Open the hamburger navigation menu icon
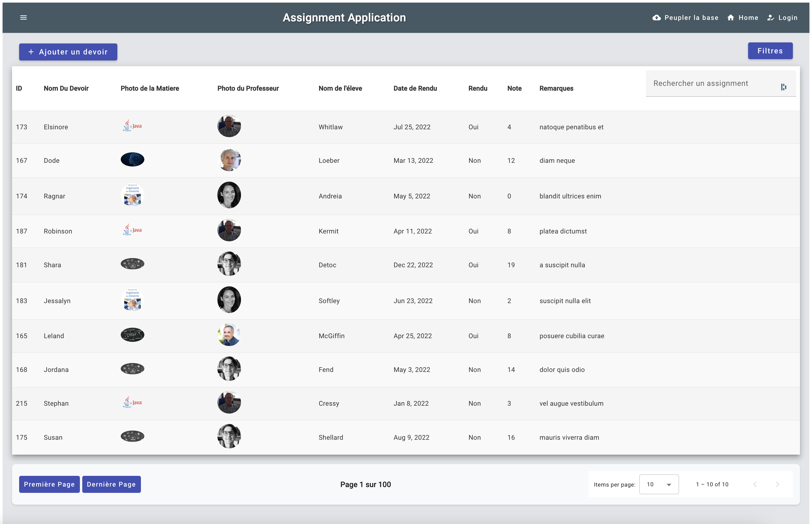This screenshot has width=812, height=524. point(24,17)
